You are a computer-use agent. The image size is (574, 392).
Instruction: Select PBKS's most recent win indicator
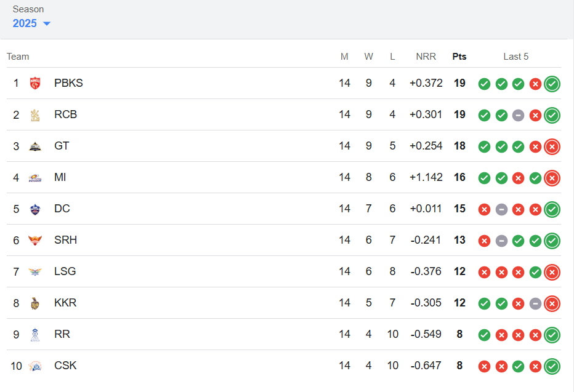pos(552,84)
